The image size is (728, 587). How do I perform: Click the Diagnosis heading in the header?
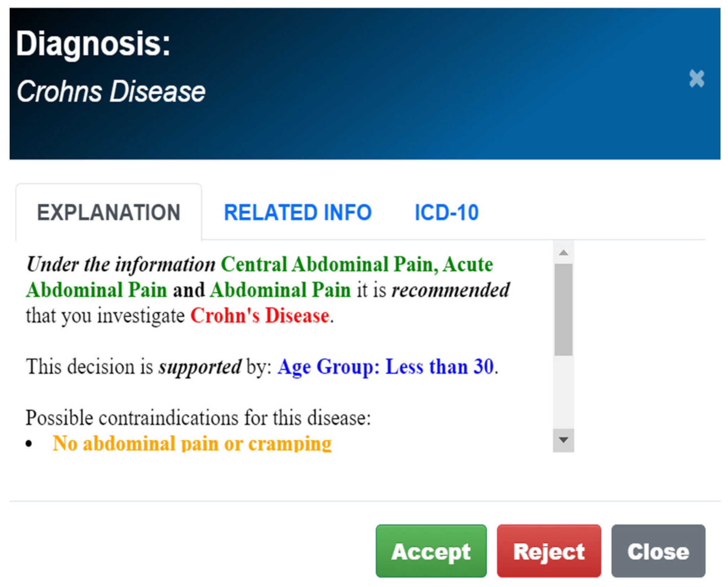(93, 43)
